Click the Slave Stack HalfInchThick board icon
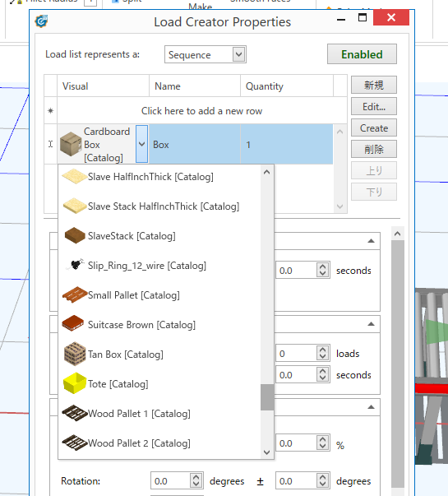Screen dimensions: 448x496 click(x=75, y=206)
